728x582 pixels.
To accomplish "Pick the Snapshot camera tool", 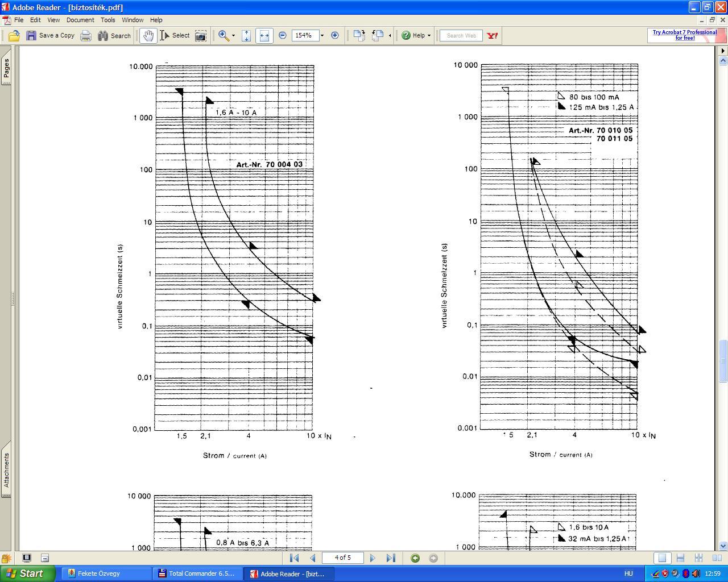I will [x=201, y=36].
